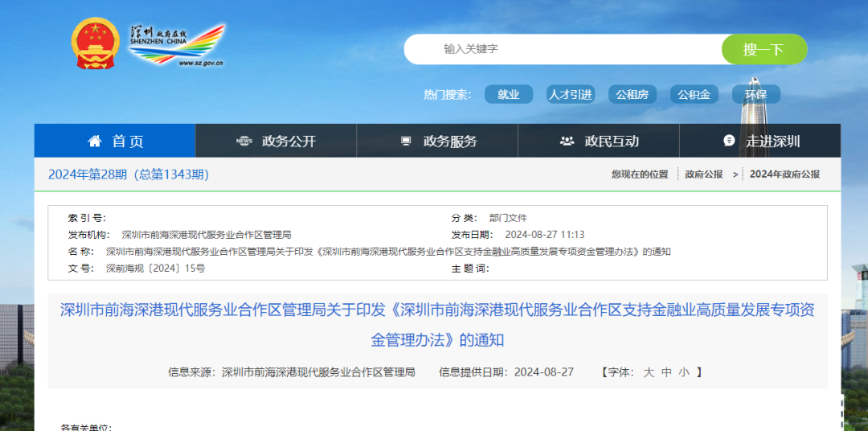
Task: Click the home icon beside 首页
Action: (x=95, y=142)
